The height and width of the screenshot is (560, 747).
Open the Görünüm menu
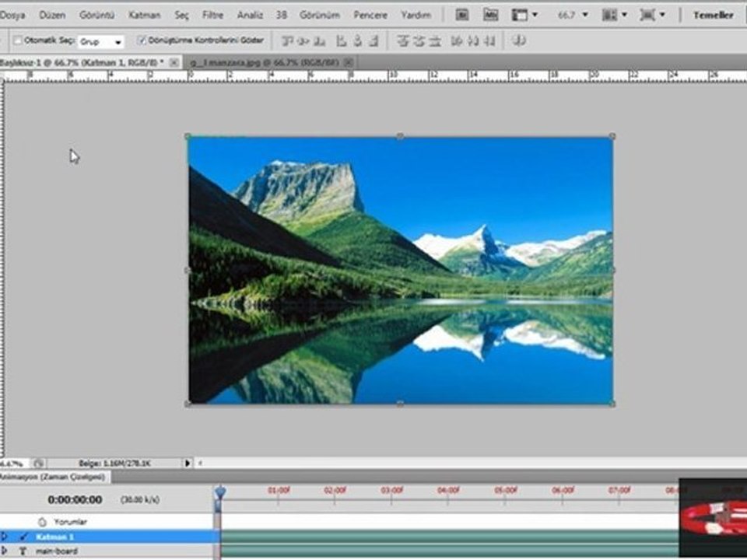pos(320,16)
